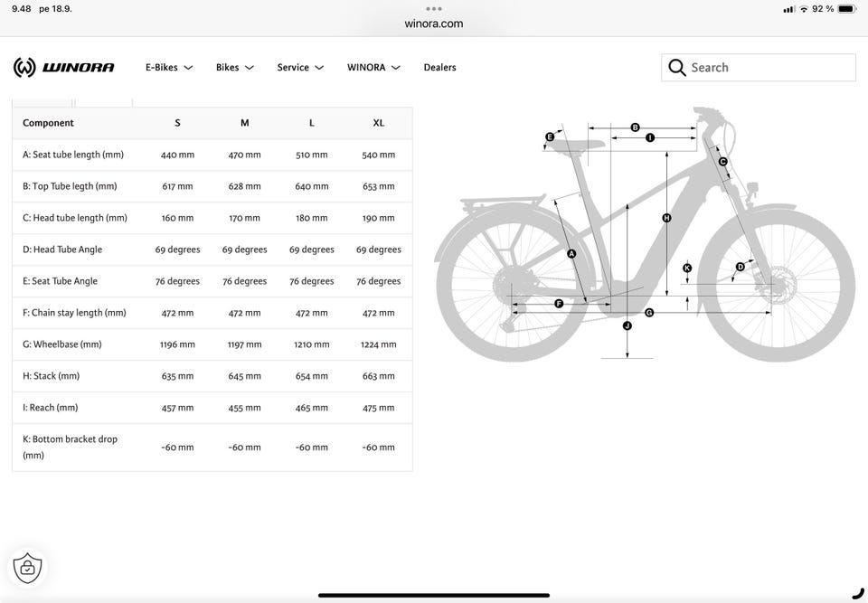868x603 pixels.
Task: Tap the battery status icon
Action: click(847, 9)
